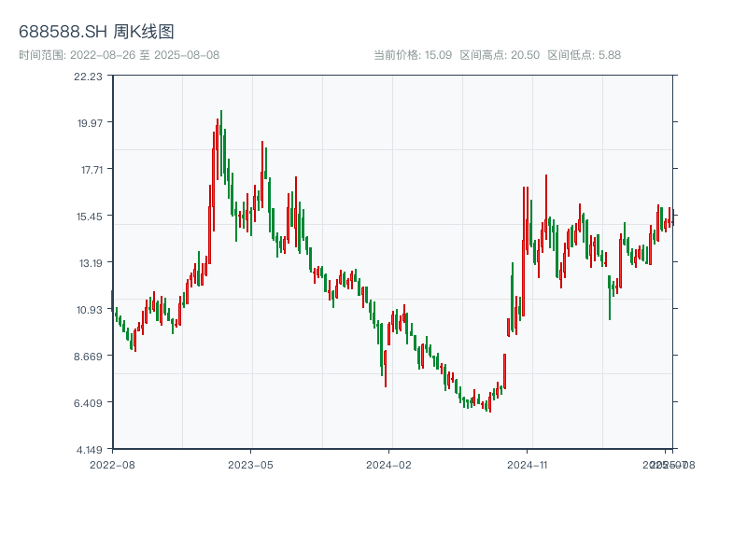
Task: Click the y-axis label 4.149
Action: pos(89,450)
